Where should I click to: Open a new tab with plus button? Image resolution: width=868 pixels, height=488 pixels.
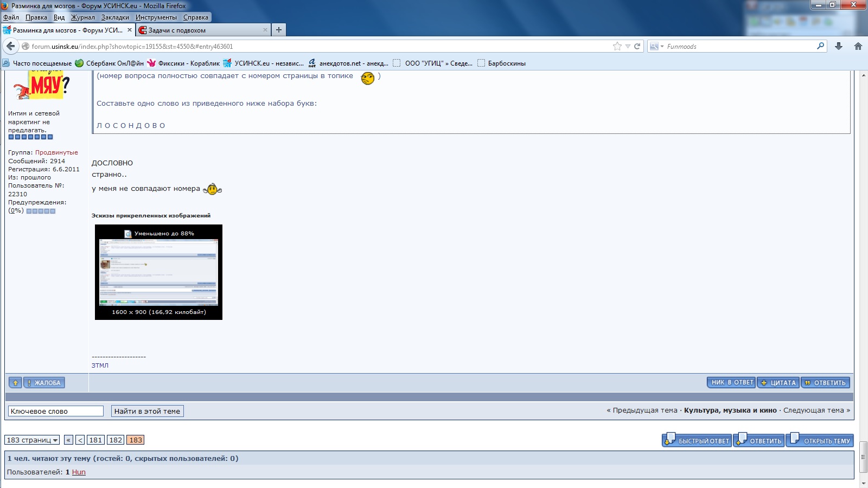(x=279, y=30)
